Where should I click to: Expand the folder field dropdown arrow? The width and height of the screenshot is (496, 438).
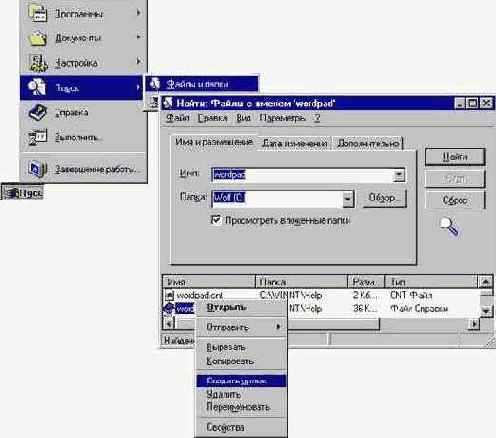pyautogui.click(x=348, y=199)
